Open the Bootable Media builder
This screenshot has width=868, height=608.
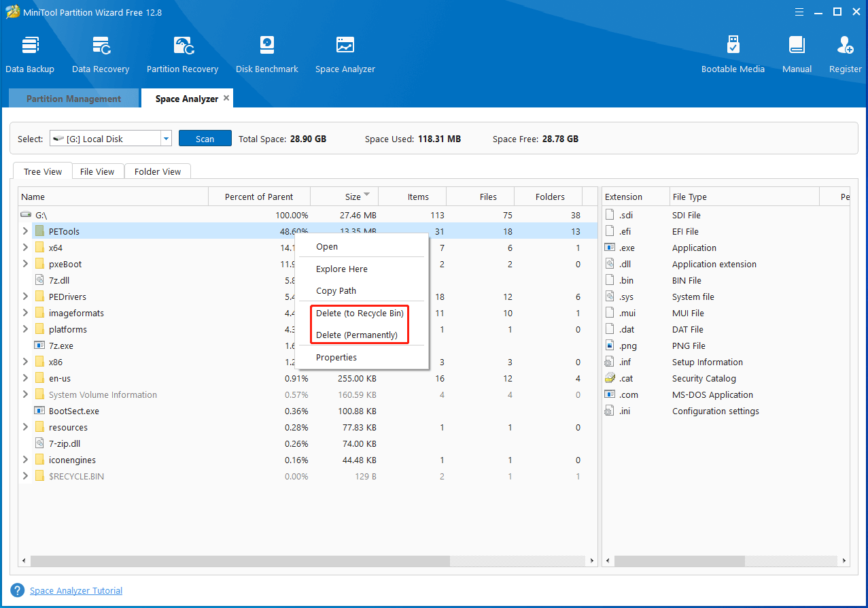click(x=733, y=54)
